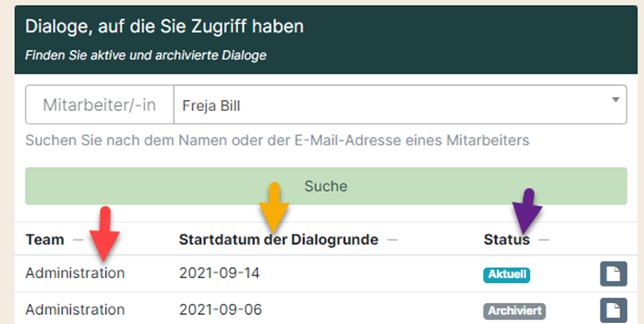Click sort icon beside Startdatum der Dialogrunde
Viewport: 644px width, 324px height.
click(x=393, y=240)
